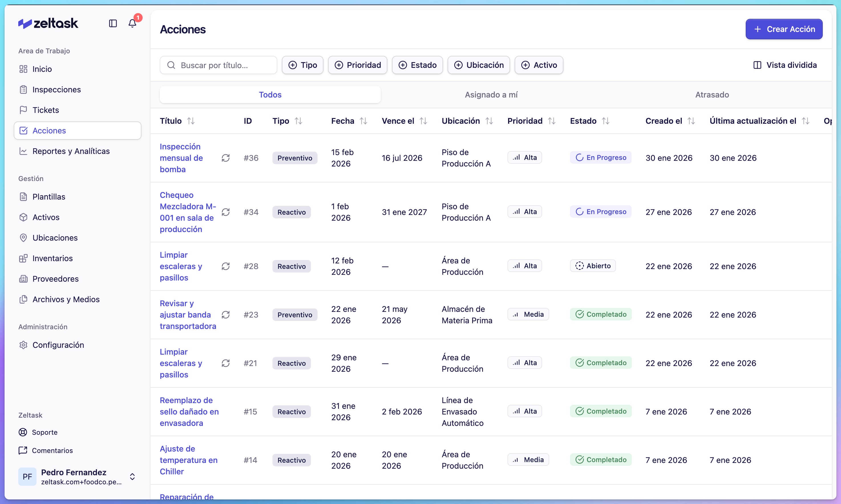Sort by the Creado el column

click(670, 121)
